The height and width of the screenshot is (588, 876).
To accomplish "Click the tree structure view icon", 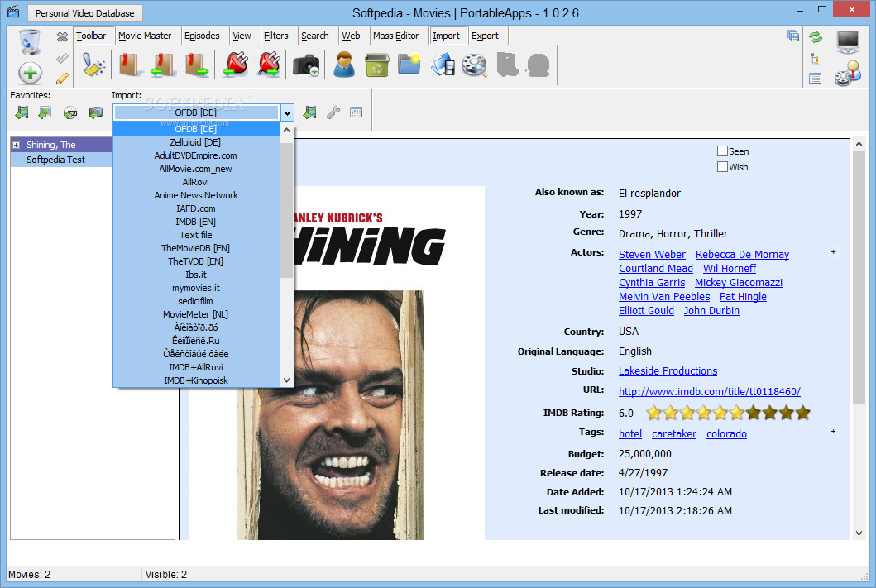I will click(x=815, y=59).
